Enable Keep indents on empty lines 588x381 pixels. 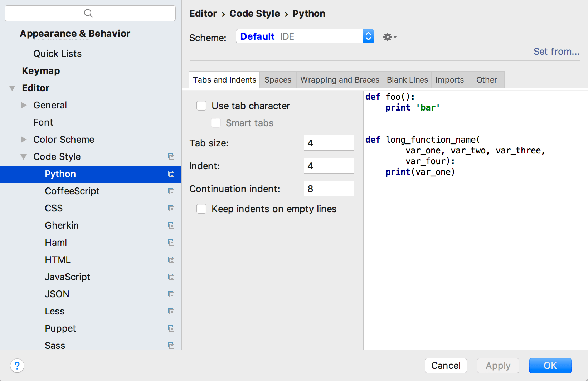click(x=201, y=209)
